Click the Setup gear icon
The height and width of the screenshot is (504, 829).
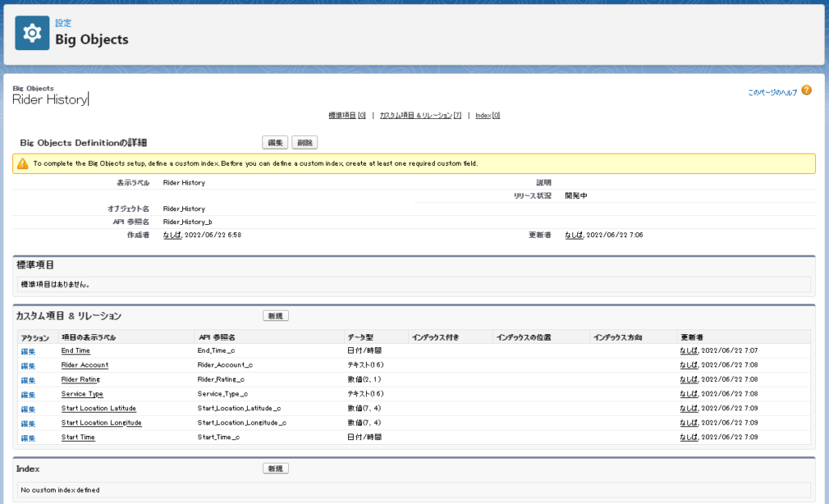(32, 33)
